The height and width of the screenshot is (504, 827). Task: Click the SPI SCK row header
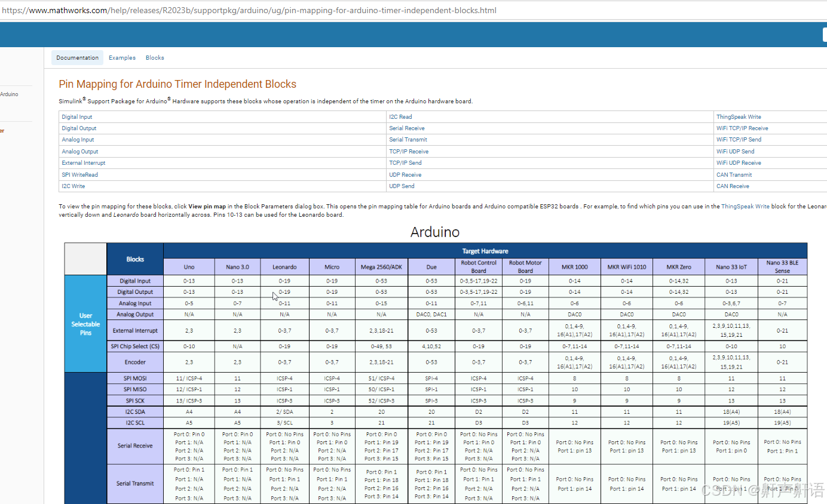coord(135,401)
